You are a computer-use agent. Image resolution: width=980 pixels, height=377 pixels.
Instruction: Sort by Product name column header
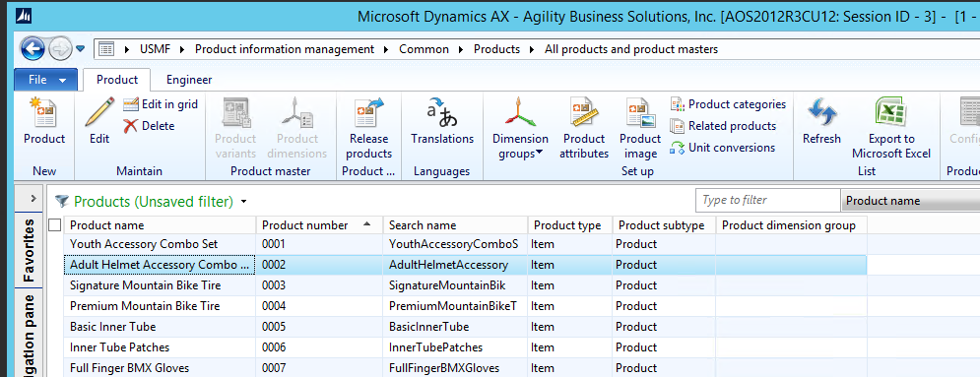[161, 224]
